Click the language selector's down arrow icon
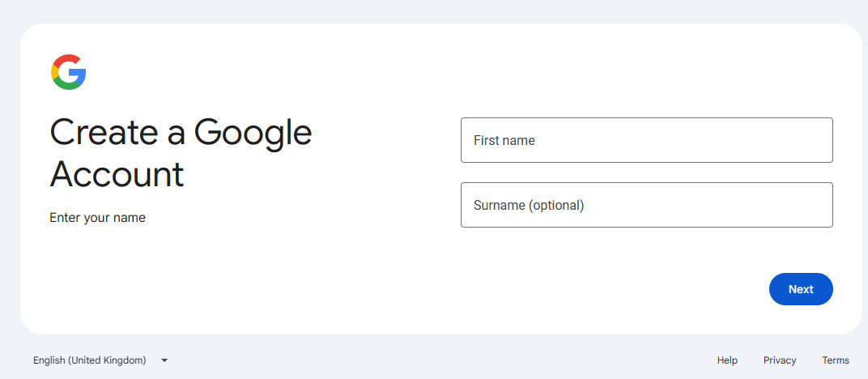 point(164,360)
